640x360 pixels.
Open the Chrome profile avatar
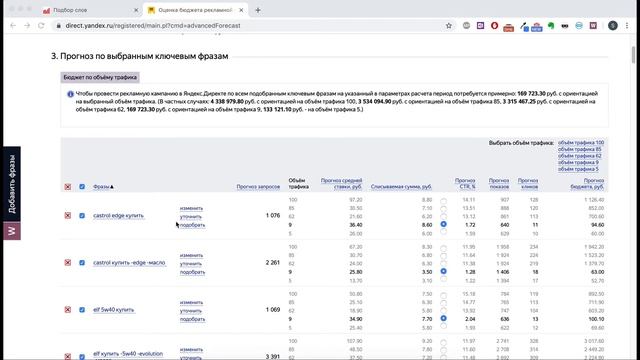[x=613, y=25]
